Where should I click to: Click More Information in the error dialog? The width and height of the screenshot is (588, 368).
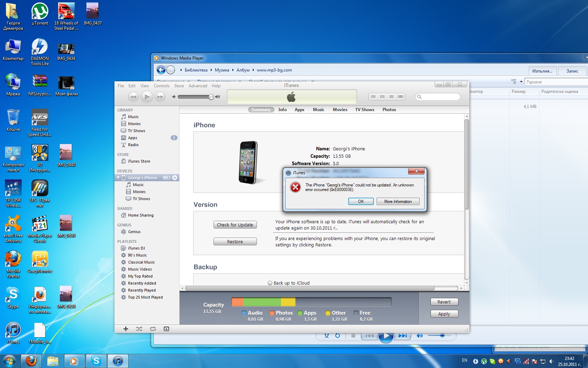pos(398,202)
